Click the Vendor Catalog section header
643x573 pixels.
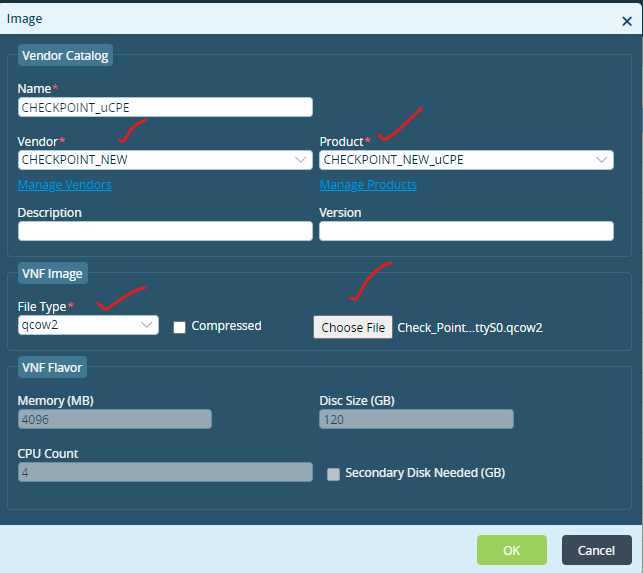(x=65, y=55)
